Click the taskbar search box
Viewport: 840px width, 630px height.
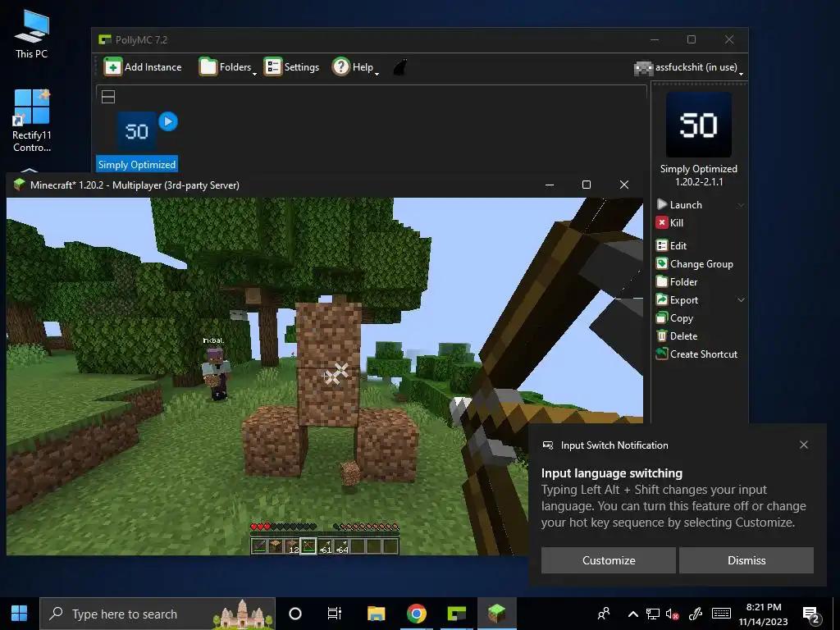pos(157,614)
